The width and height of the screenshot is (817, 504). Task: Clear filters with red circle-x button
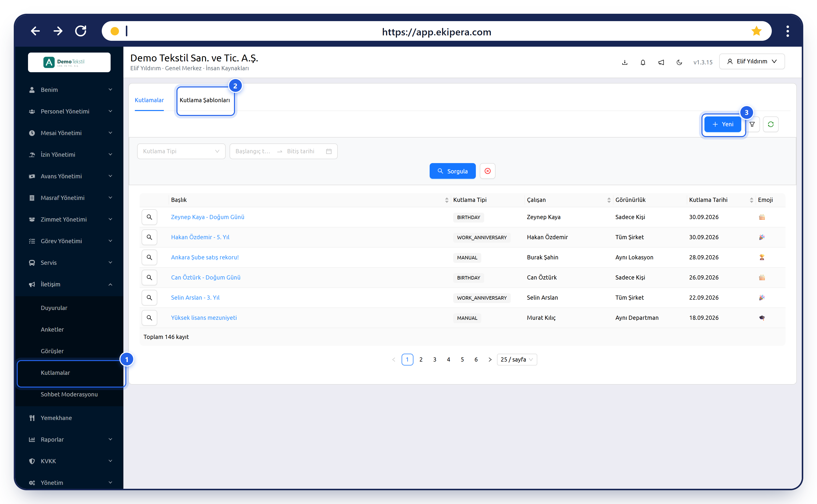click(488, 171)
